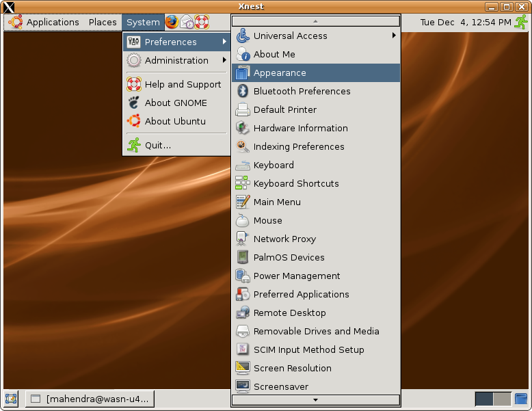Click the 'Network Proxy' label

[284, 239]
